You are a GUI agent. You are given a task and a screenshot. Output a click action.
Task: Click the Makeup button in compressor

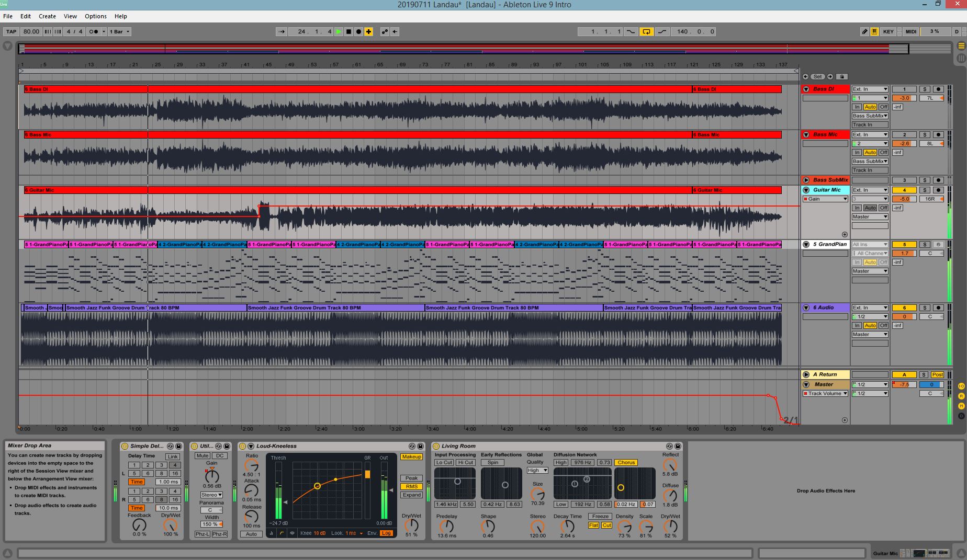pos(411,456)
